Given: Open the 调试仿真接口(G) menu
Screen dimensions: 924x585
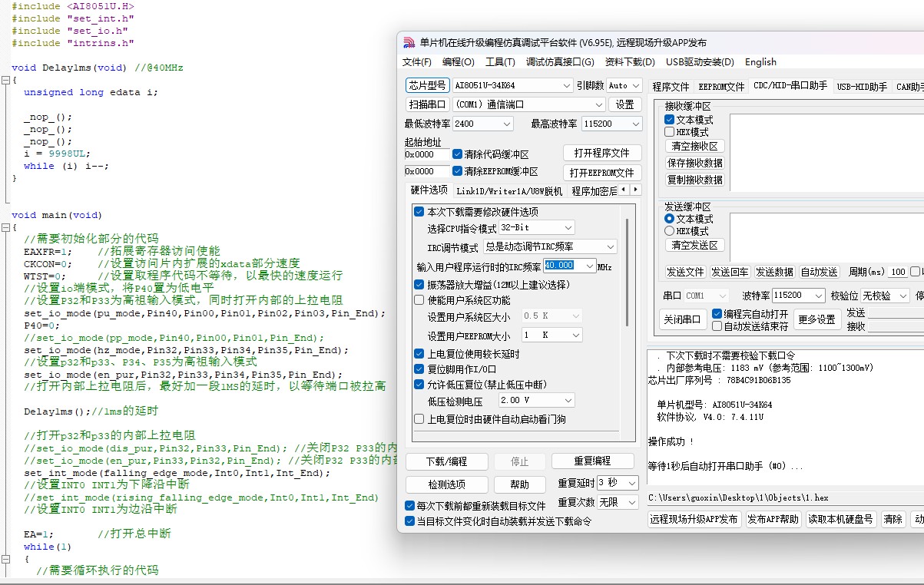Looking at the screenshot, I should pyautogui.click(x=560, y=62).
